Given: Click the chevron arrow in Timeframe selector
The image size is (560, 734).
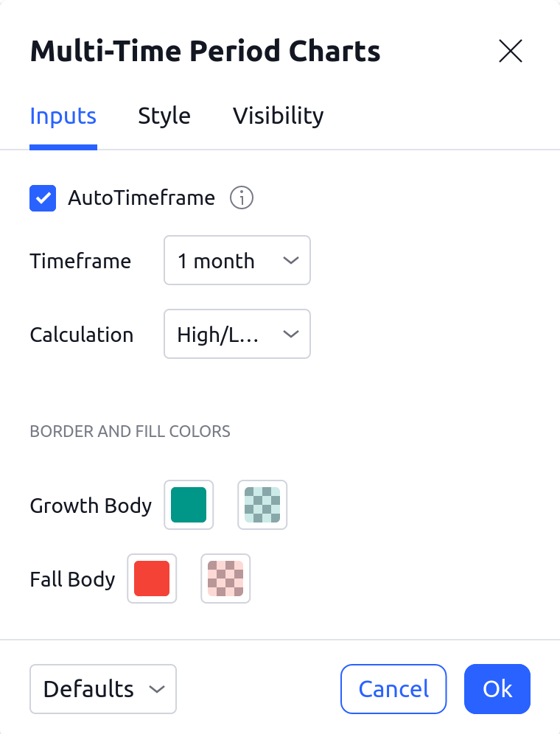Looking at the screenshot, I should pos(291,260).
